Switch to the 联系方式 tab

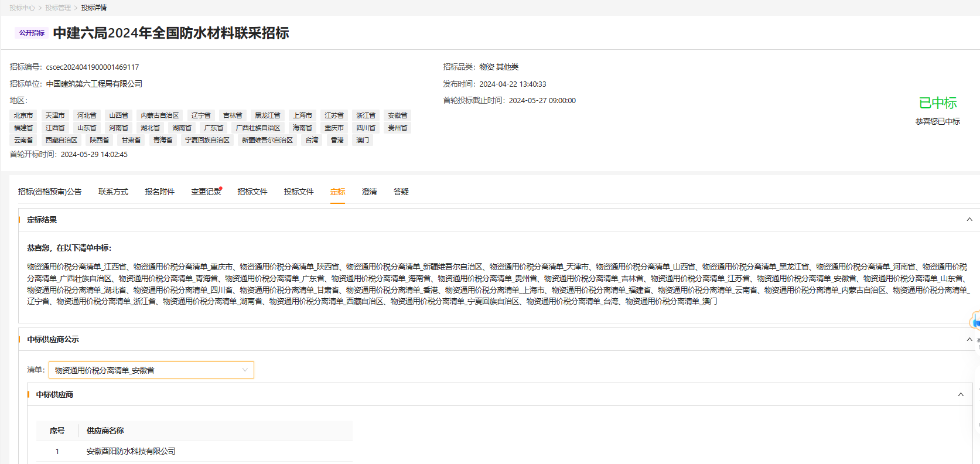(113, 192)
